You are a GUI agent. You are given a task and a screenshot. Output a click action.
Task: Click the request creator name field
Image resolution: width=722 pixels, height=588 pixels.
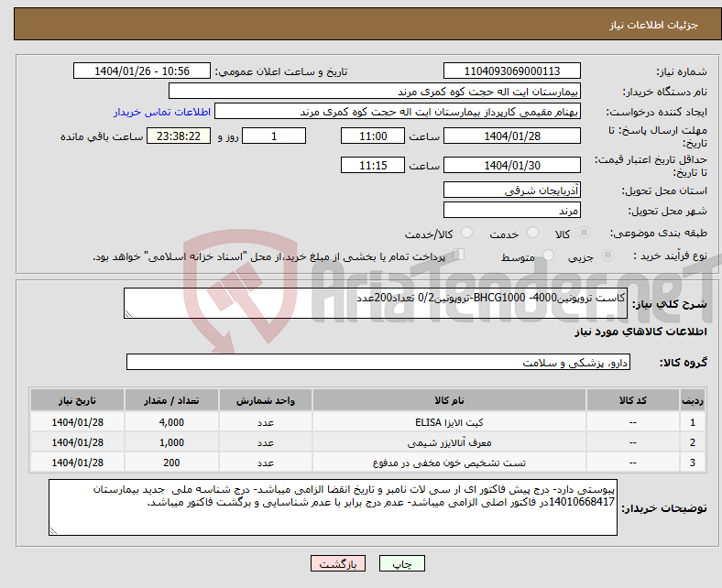pyautogui.click(x=398, y=112)
